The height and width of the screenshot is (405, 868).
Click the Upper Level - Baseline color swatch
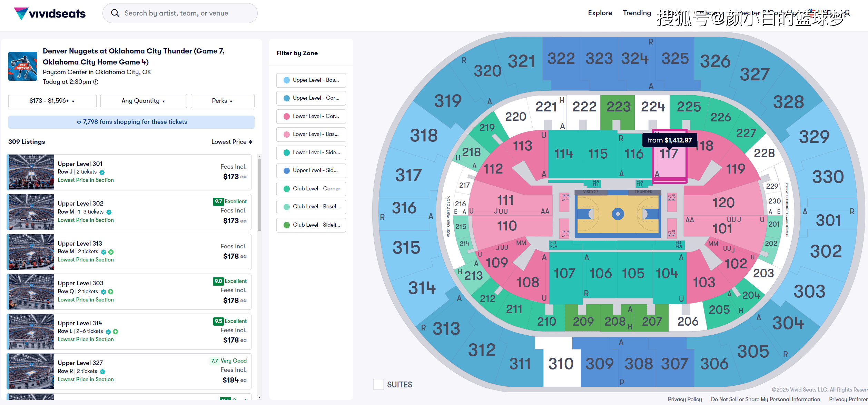(286, 80)
